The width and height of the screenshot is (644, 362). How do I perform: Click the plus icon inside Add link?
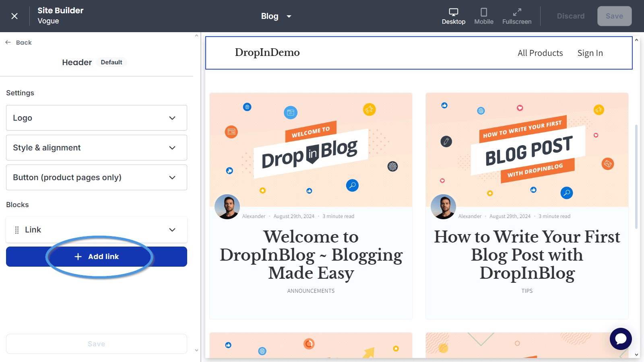click(x=78, y=256)
